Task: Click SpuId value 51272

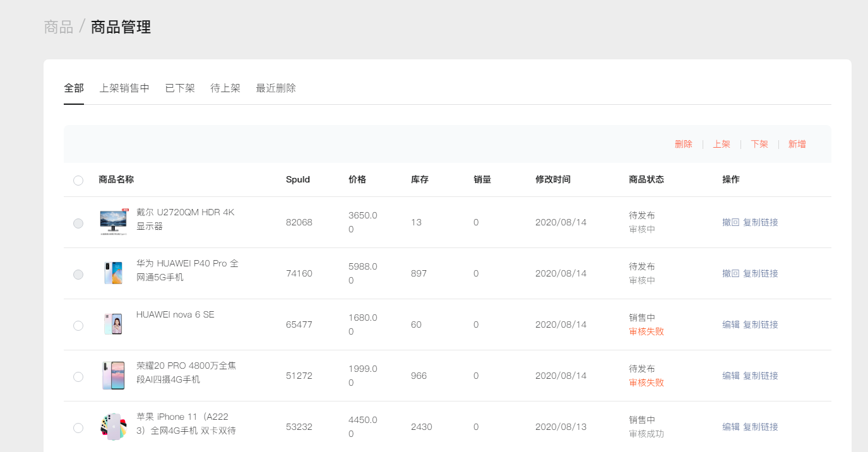Action: click(x=299, y=376)
